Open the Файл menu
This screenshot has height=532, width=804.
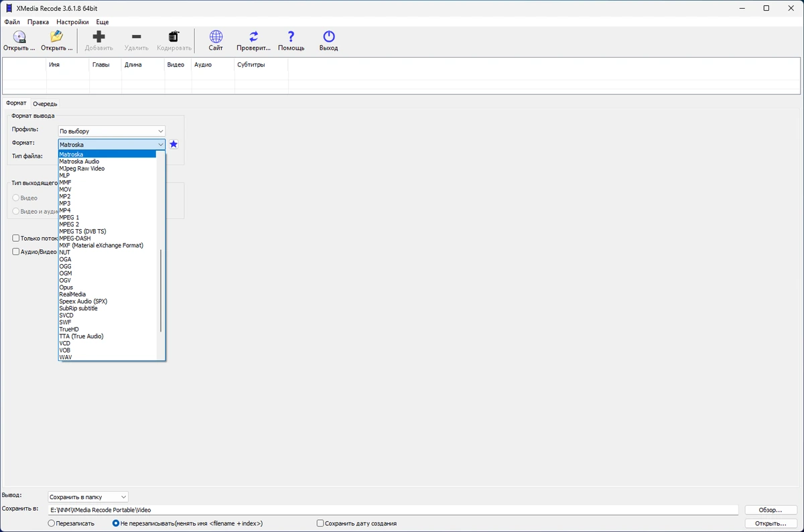pyautogui.click(x=11, y=22)
